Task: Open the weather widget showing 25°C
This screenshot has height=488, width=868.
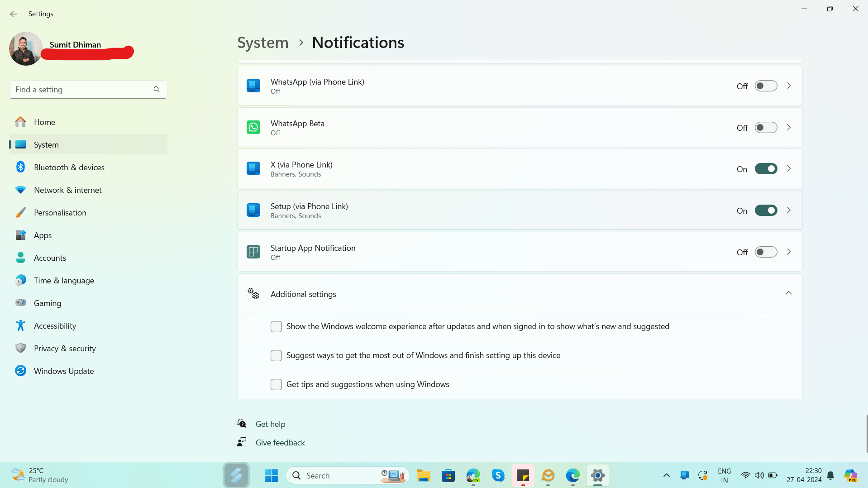Action: [40, 475]
